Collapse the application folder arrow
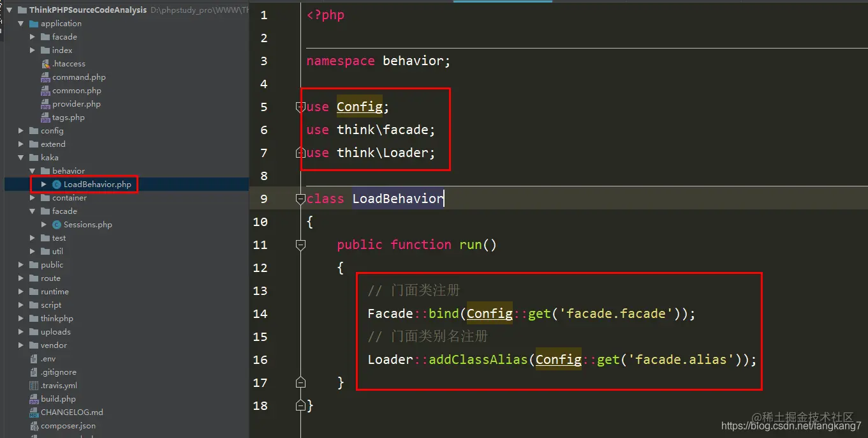Screen dimensions: 868x438 coord(21,24)
